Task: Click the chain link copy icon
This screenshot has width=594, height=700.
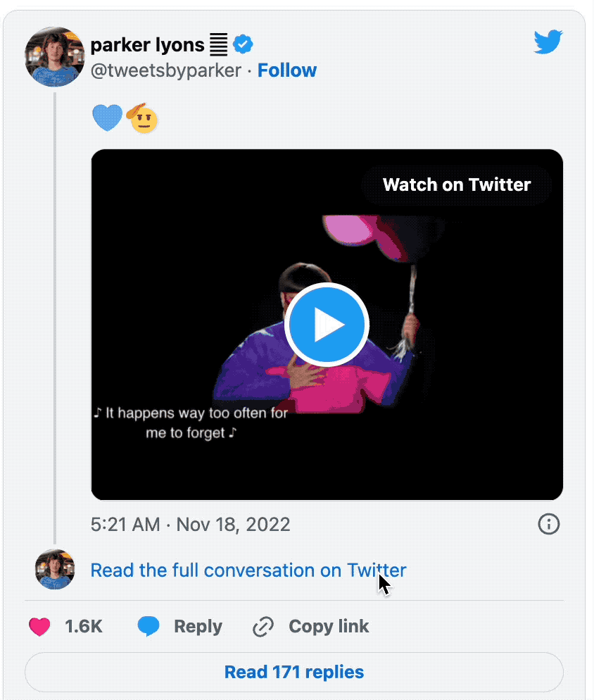Action: (263, 626)
